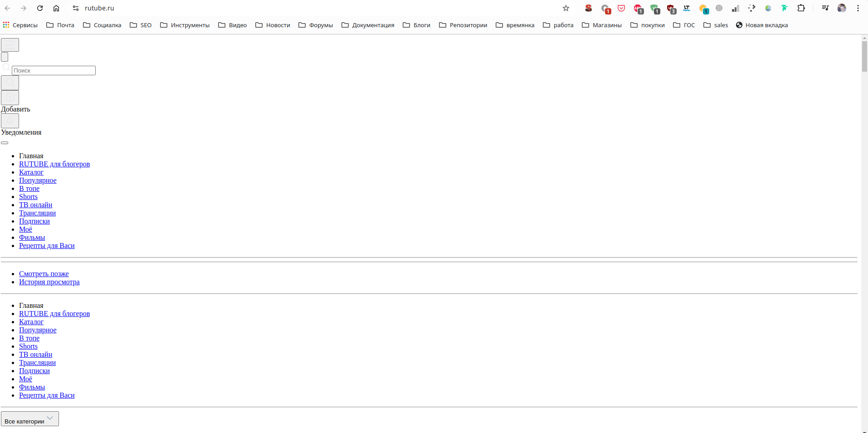Open the Документация bookmarks folder
The height and width of the screenshot is (433, 868).
click(x=368, y=25)
